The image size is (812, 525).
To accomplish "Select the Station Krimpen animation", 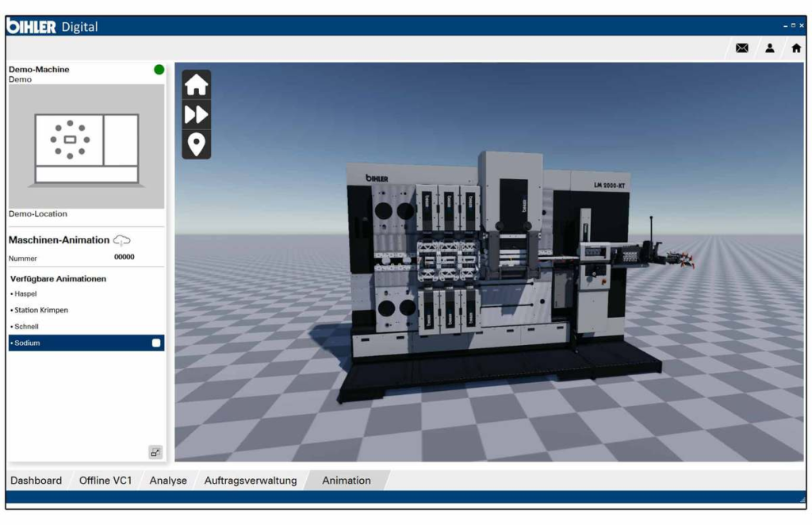I will (41, 310).
